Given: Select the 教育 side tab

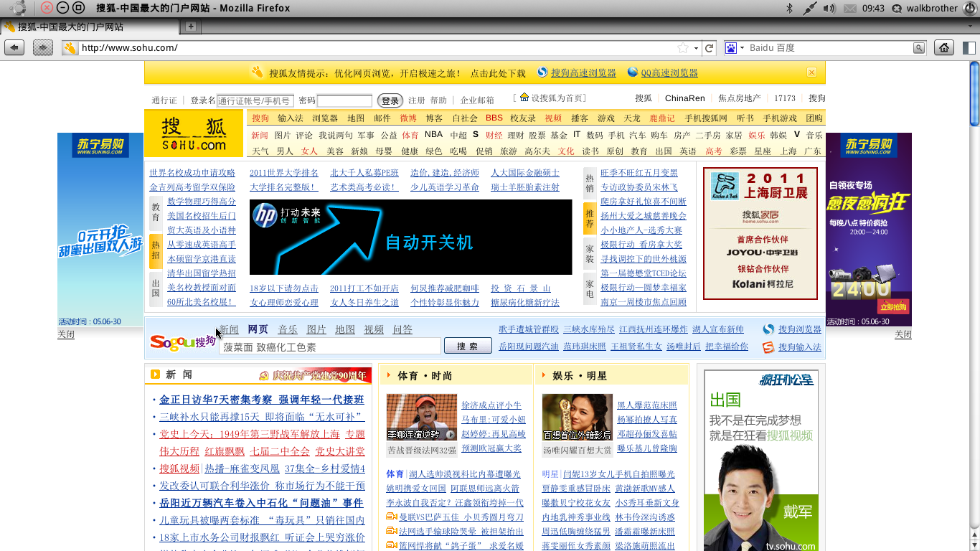Looking at the screenshot, I should pyautogui.click(x=156, y=213).
